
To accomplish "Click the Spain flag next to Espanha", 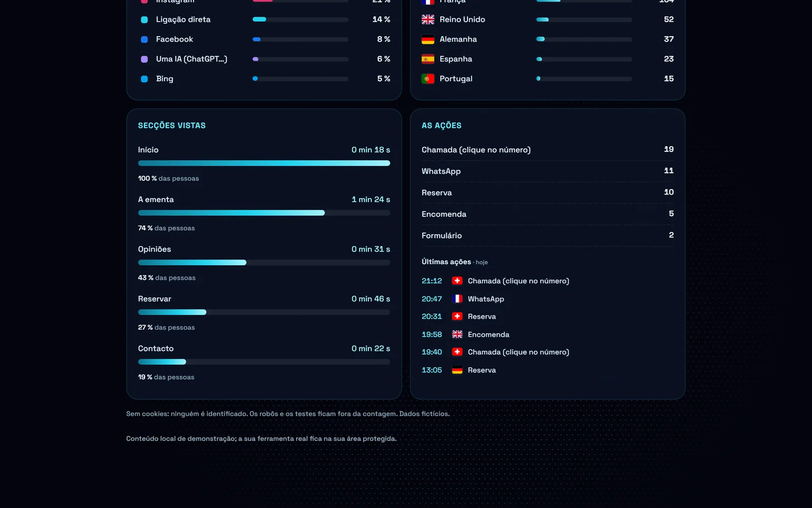I will point(428,59).
